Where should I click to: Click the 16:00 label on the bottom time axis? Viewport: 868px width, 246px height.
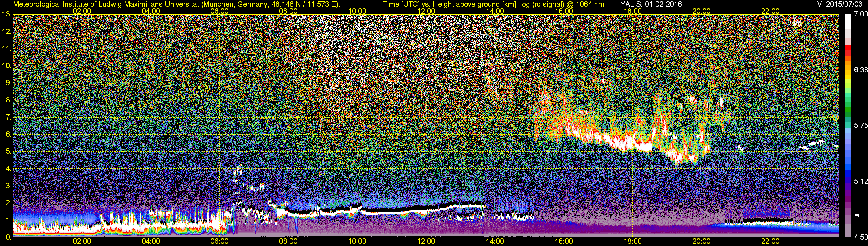click(x=564, y=241)
